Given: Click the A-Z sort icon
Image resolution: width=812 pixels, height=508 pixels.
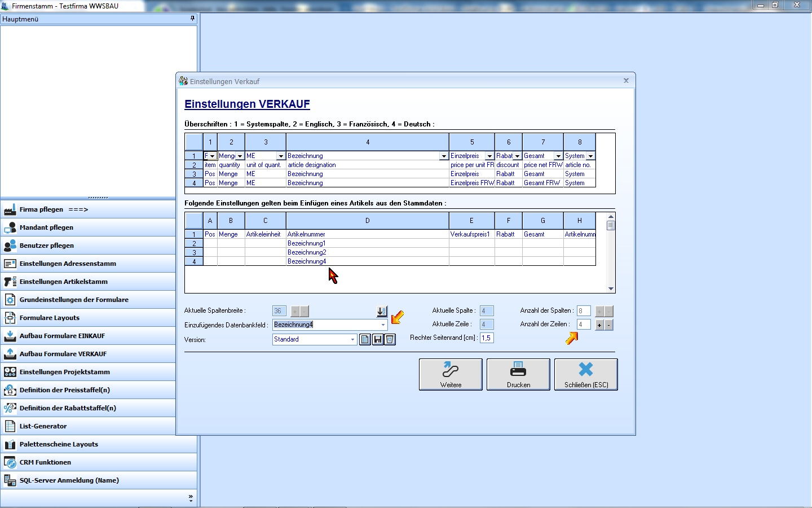Looking at the screenshot, I should pyautogui.click(x=382, y=311).
